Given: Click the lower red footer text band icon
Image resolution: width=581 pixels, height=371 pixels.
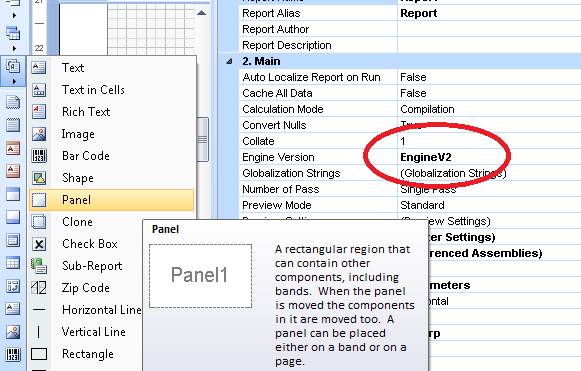Looking at the screenshot, I should (x=13, y=171).
